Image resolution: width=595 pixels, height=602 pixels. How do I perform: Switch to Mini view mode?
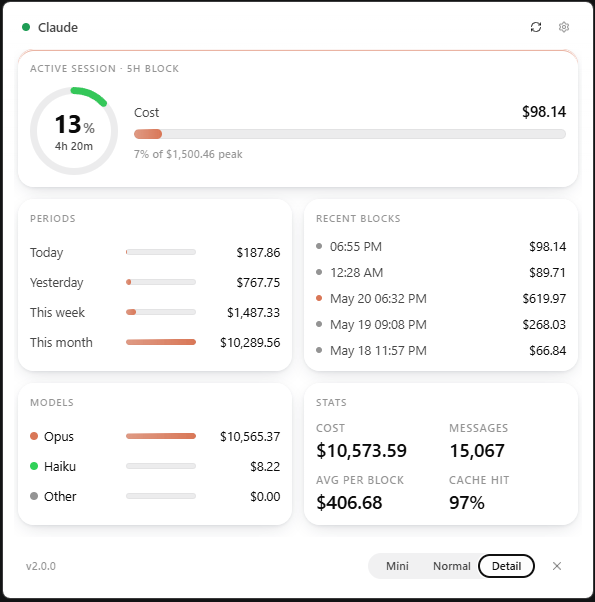397,566
